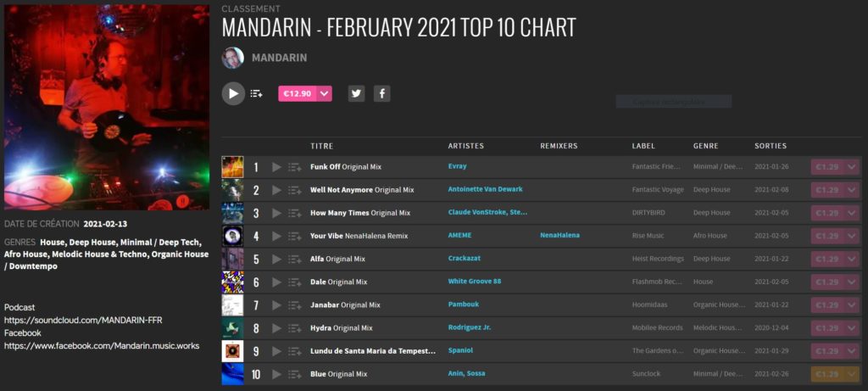Play the whole Mandarin chart
This screenshot has width=868, height=391.
tap(234, 93)
